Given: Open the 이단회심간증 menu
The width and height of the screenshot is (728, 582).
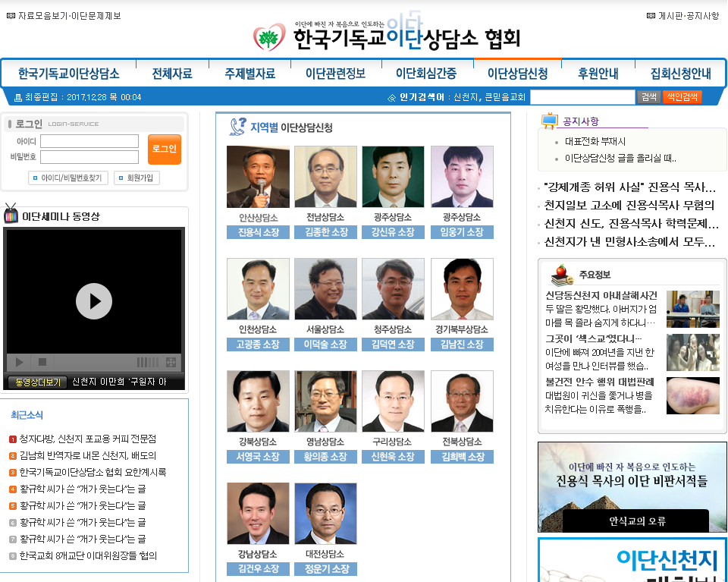Looking at the screenshot, I should coord(426,74).
